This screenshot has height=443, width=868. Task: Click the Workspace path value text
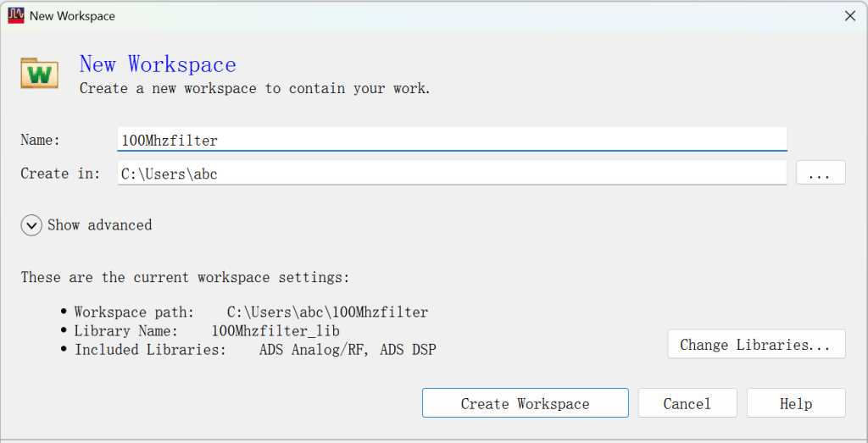[x=328, y=312]
